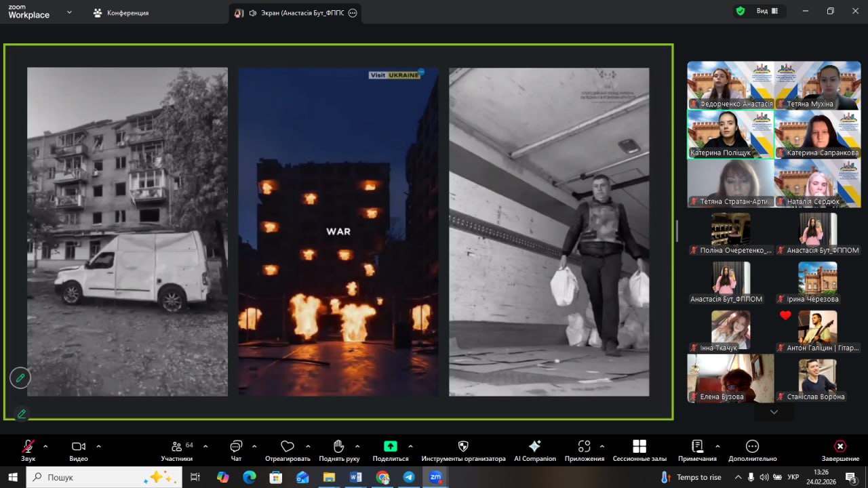868x488 pixels.
Task: Toggle camera with Видео button
Action: click(x=79, y=451)
